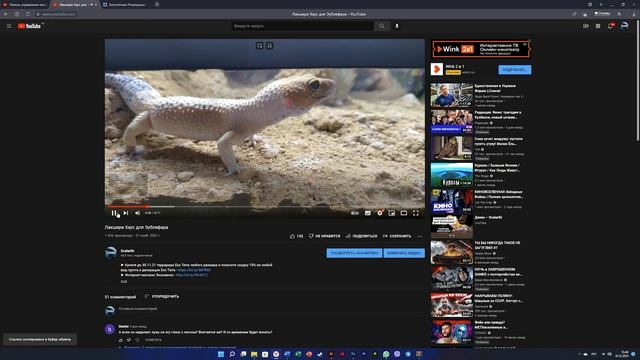The height and width of the screenshot is (360, 640).
Task: Click the ПОСМОТРЕТЬ АНАЛИТИКУ button
Action: (354, 253)
